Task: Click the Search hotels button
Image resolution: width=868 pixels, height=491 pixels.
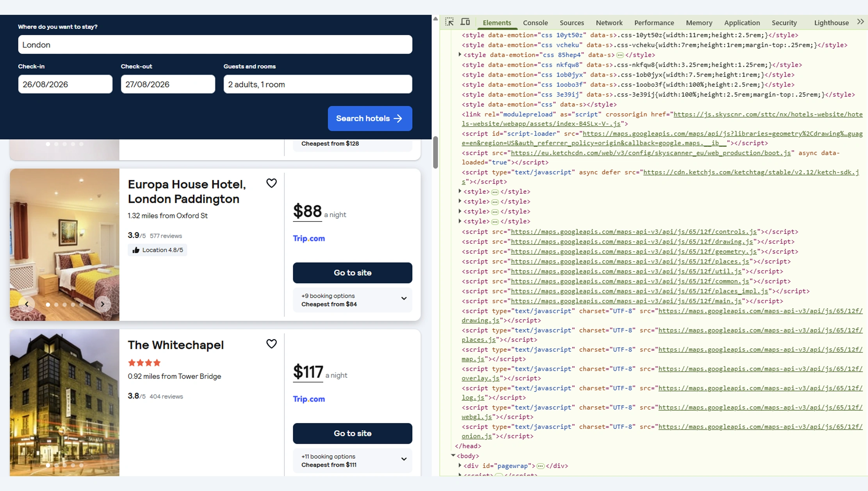Action: pos(370,118)
